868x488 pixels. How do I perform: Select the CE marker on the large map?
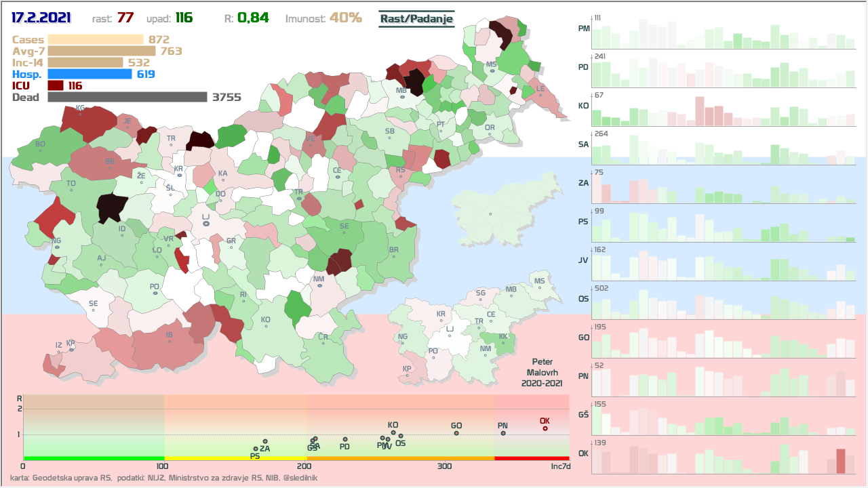click(x=337, y=178)
